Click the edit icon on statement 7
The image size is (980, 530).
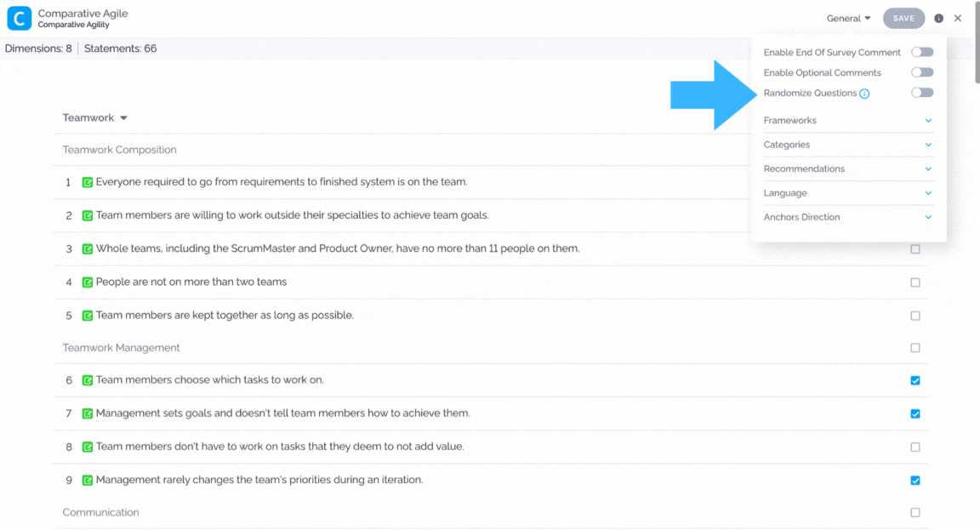point(88,413)
